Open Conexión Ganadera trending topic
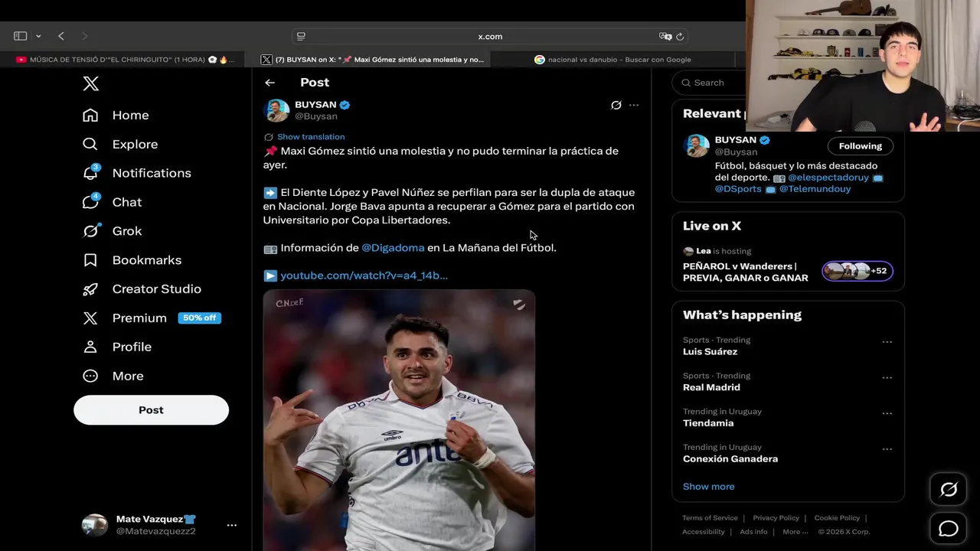 pyautogui.click(x=730, y=459)
